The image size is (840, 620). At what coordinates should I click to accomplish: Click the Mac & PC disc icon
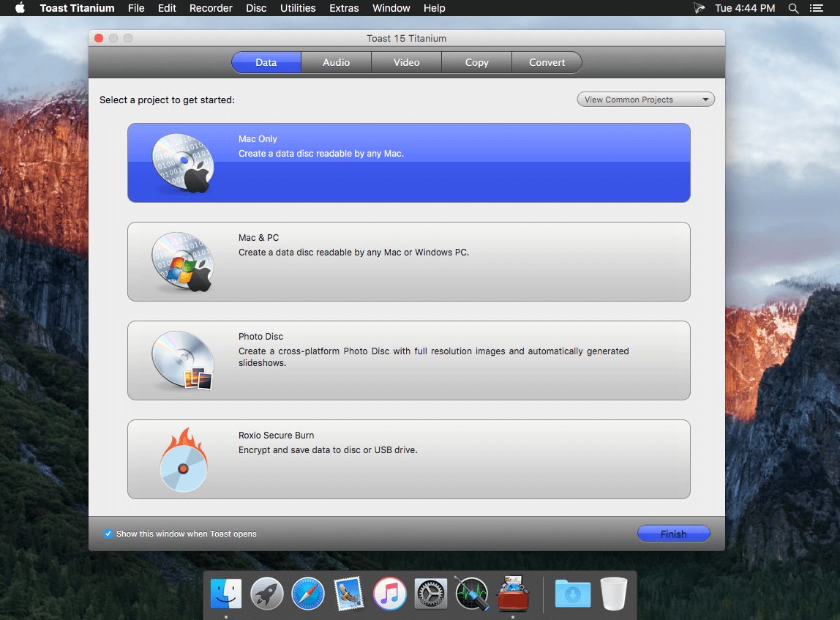pos(183,261)
